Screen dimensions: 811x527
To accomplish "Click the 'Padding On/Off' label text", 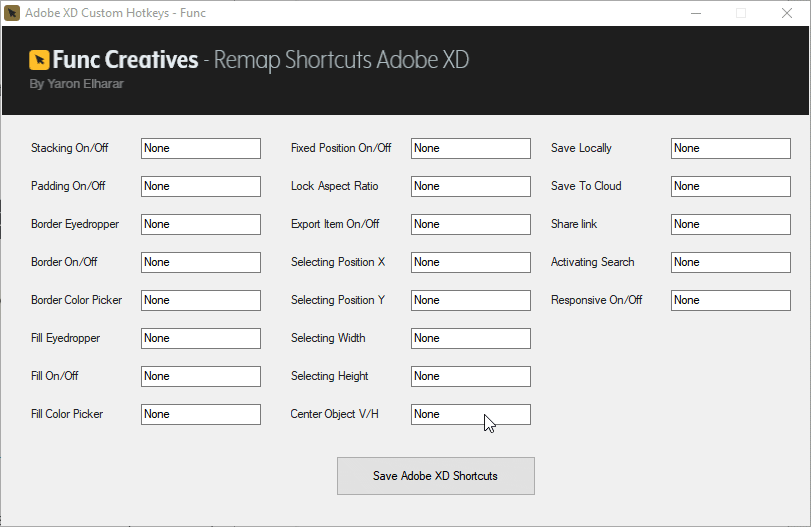I will pyautogui.click(x=68, y=186).
